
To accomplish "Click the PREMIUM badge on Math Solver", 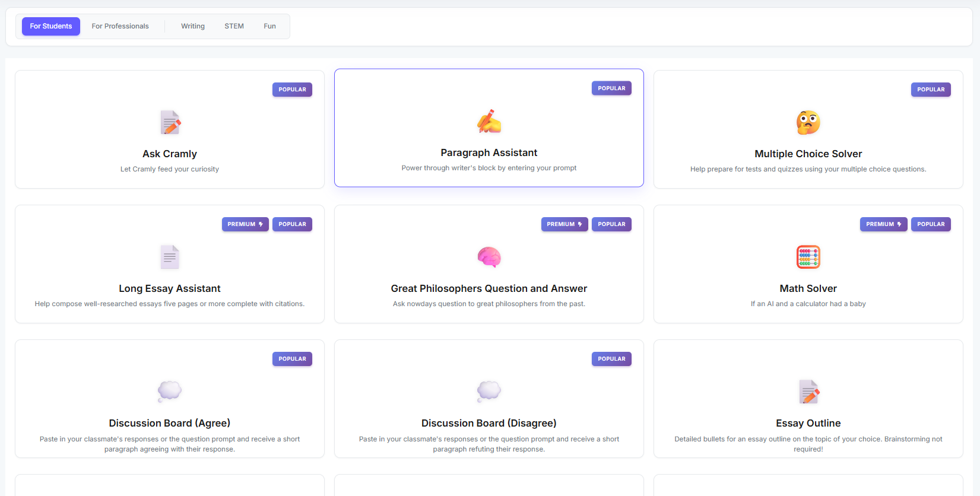I will [x=884, y=224].
